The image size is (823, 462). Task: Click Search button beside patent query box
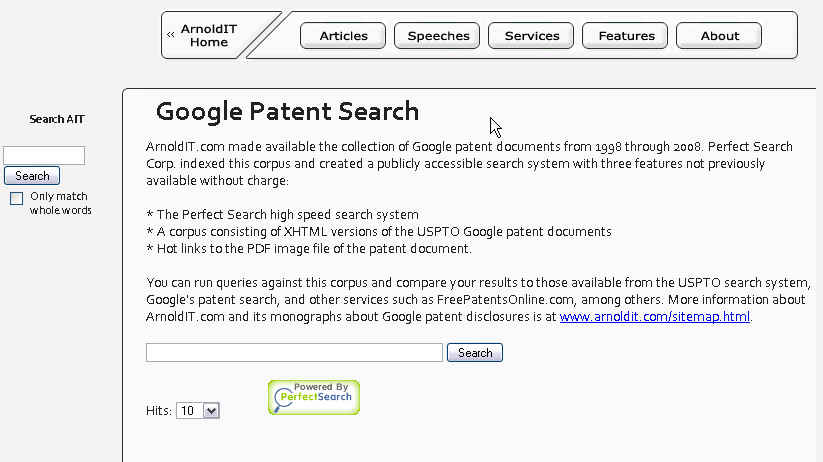[x=475, y=352]
